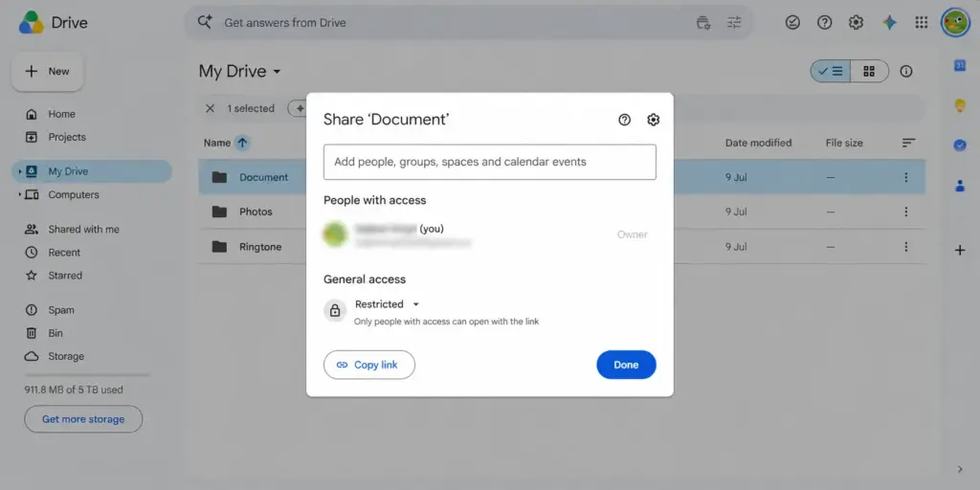Open share settings gear in the dialog
Viewport: 980px width, 490px height.
coord(653,120)
